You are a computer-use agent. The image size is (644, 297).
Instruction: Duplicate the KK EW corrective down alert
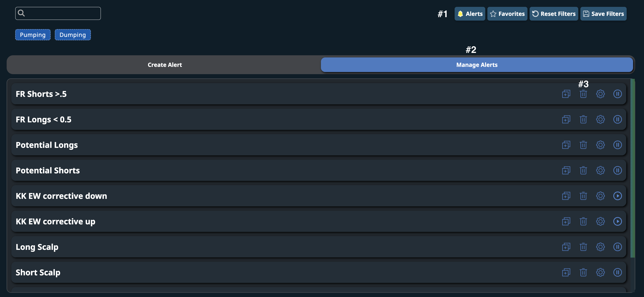click(x=566, y=196)
